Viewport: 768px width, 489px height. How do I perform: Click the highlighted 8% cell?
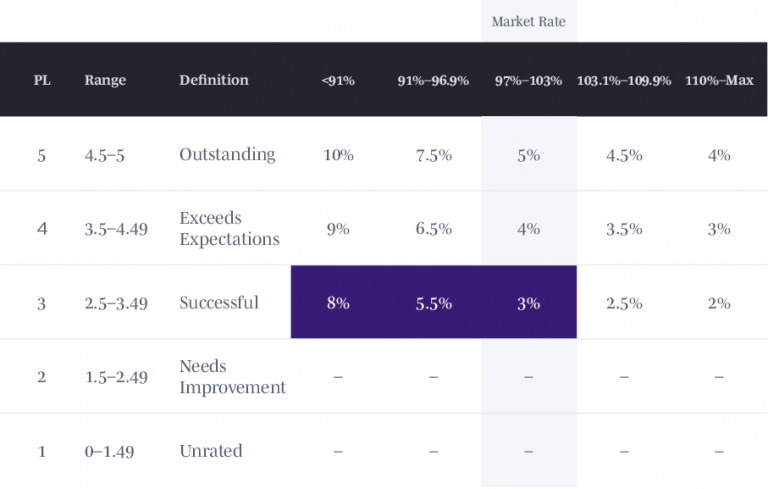point(338,303)
